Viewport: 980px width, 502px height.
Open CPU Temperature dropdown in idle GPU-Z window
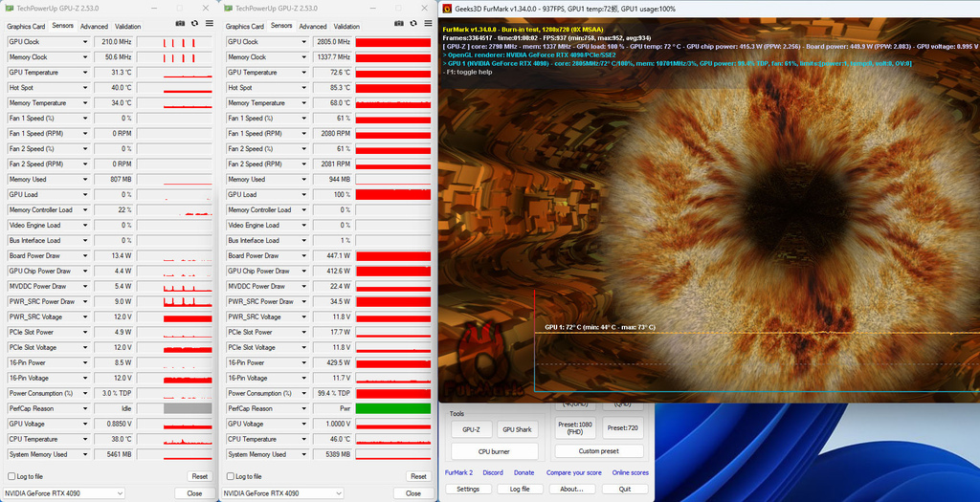[x=85, y=440]
